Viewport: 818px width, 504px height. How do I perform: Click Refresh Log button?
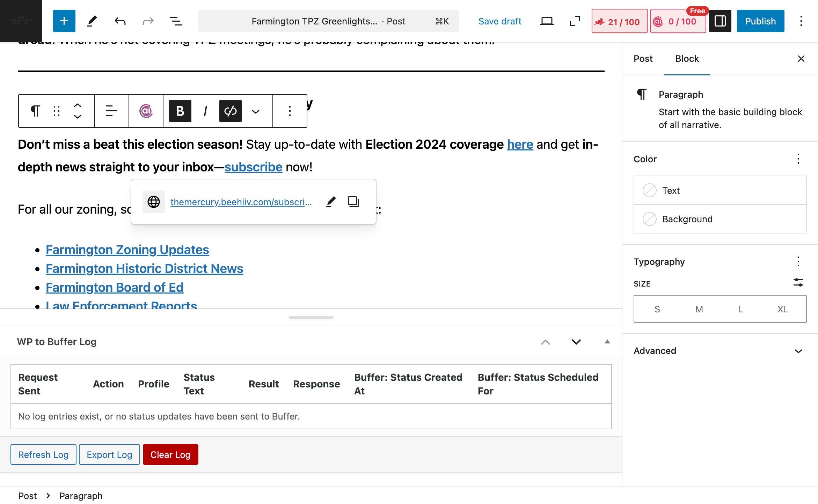[43, 454]
